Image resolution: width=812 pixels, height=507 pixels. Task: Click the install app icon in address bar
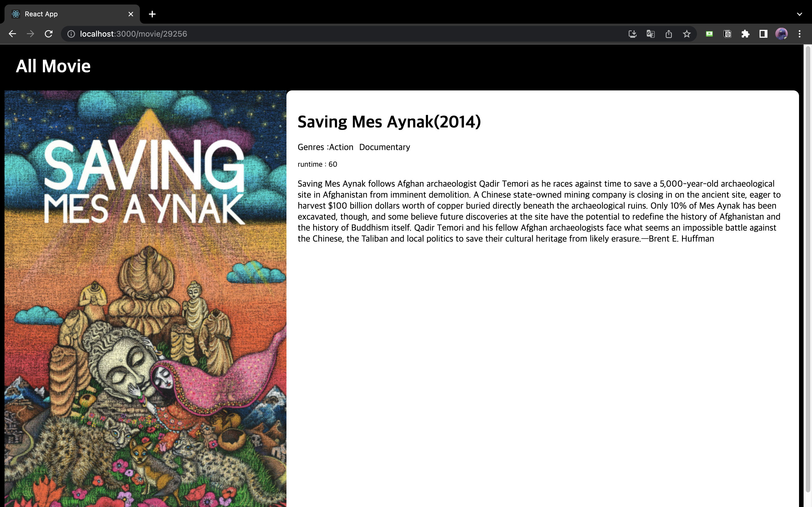632,34
